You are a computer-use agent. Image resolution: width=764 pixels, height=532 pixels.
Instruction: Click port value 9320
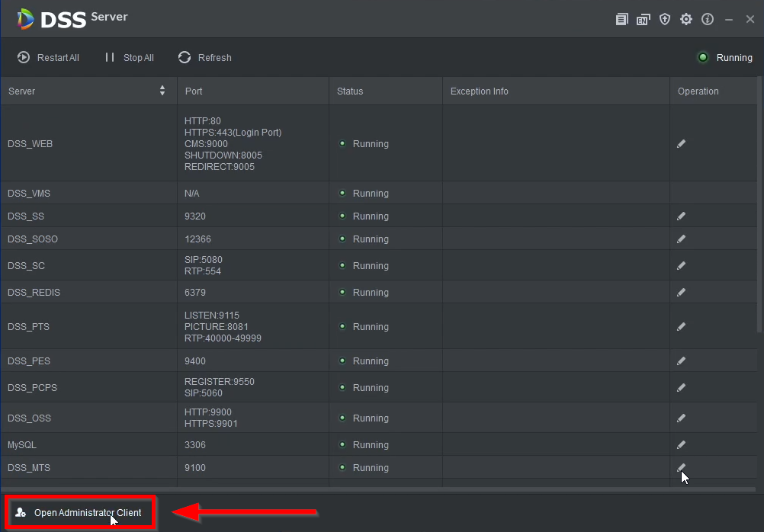click(x=195, y=216)
